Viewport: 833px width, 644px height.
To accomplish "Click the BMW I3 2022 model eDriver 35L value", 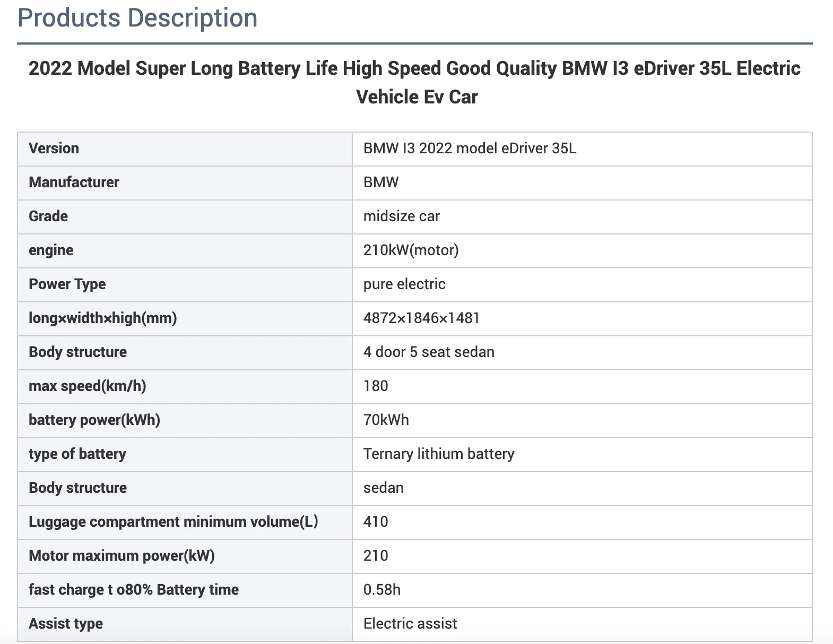I will coord(470,149).
